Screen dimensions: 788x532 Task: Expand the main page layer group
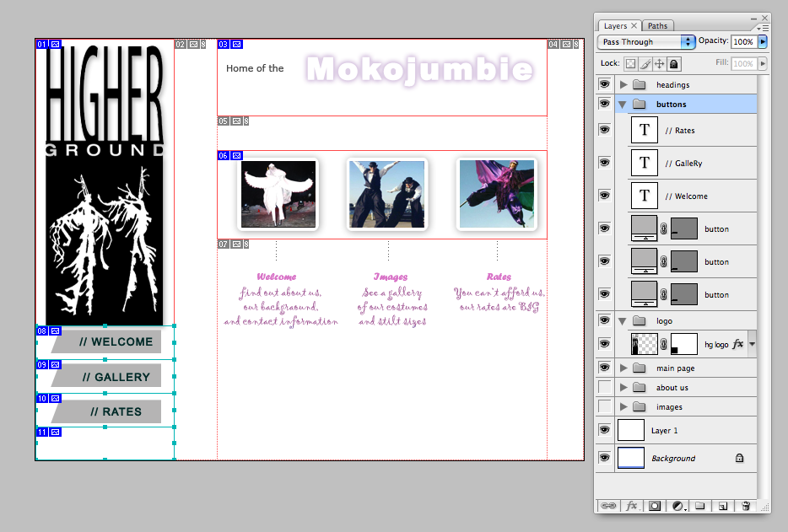(623, 368)
